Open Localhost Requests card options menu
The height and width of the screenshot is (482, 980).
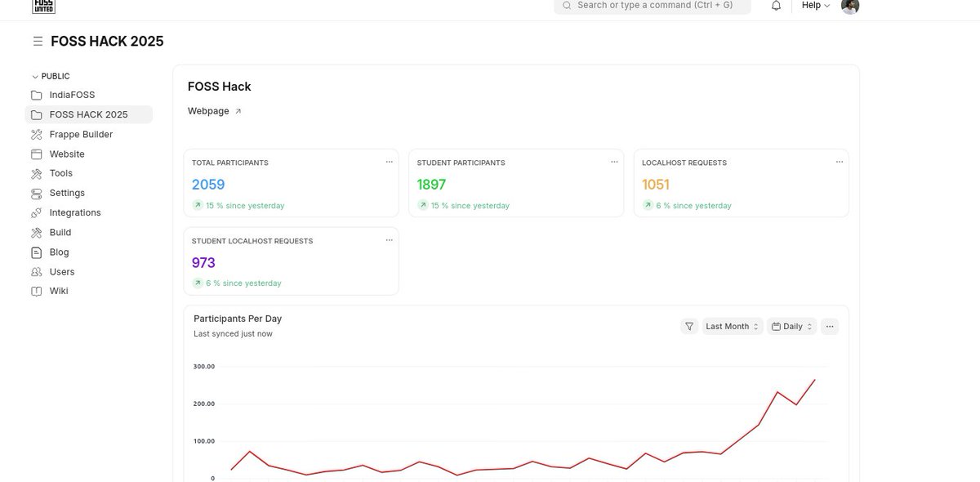point(839,162)
